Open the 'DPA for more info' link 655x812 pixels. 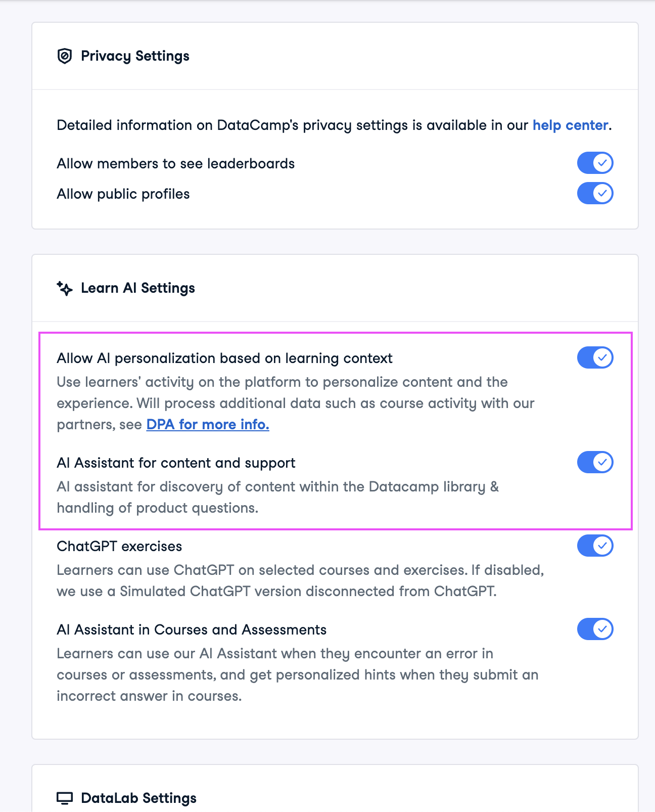[208, 425]
